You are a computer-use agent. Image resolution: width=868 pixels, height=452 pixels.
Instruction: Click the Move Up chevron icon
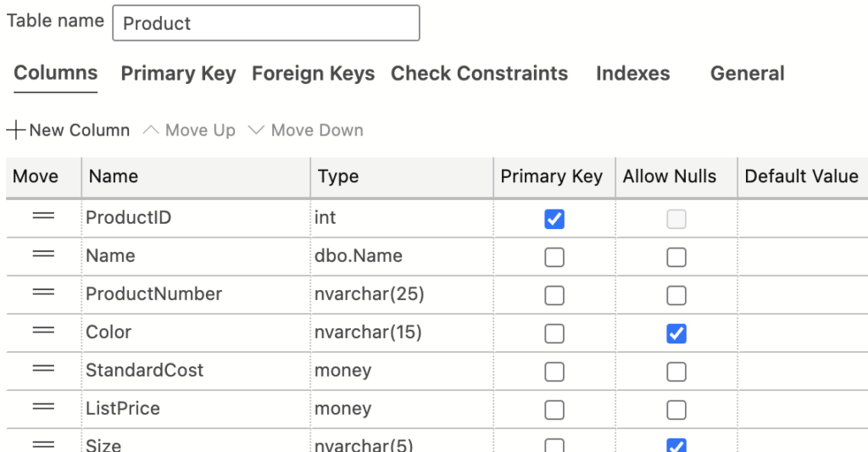pyautogui.click(x=151, y=130)
